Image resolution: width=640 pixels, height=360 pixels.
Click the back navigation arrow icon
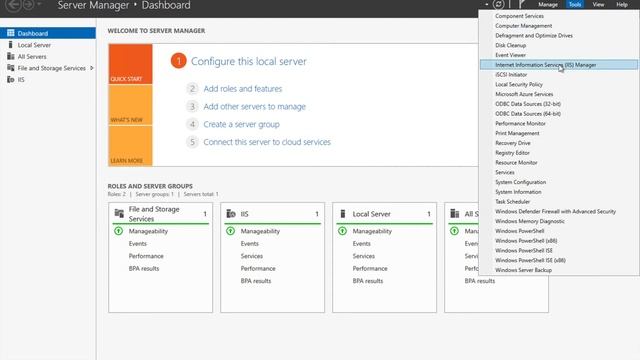point(13,5)
